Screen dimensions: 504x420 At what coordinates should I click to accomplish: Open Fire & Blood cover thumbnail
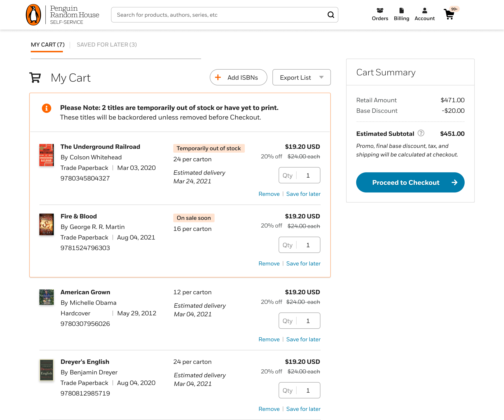click(x=47, y=224)
